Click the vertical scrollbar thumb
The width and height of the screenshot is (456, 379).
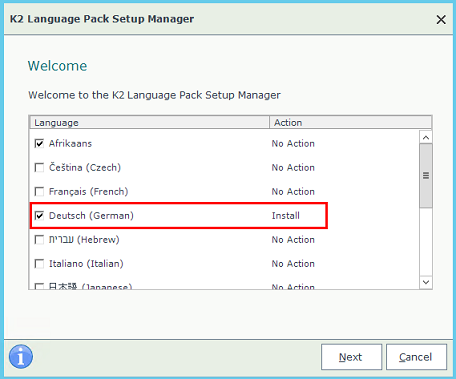point(426,176)
